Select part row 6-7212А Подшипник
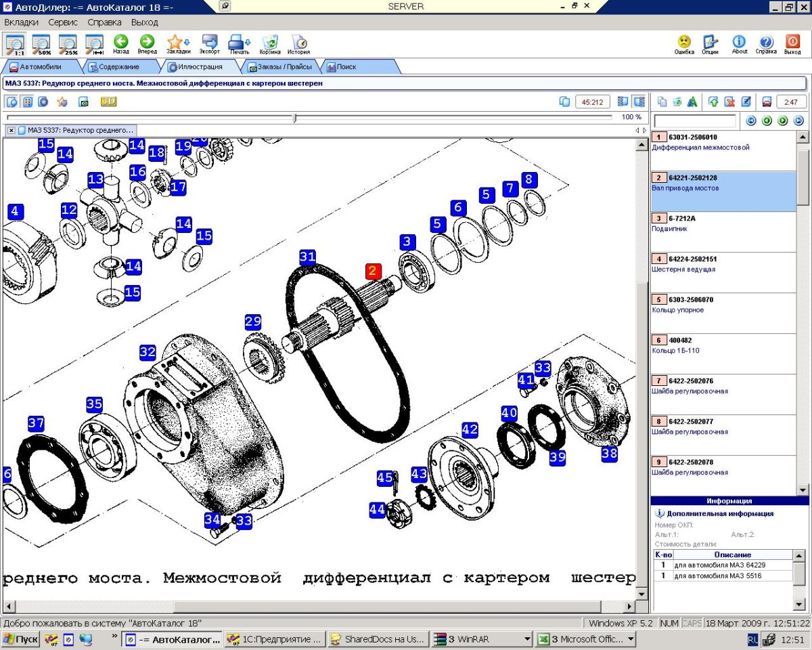 tap(723, 232)
